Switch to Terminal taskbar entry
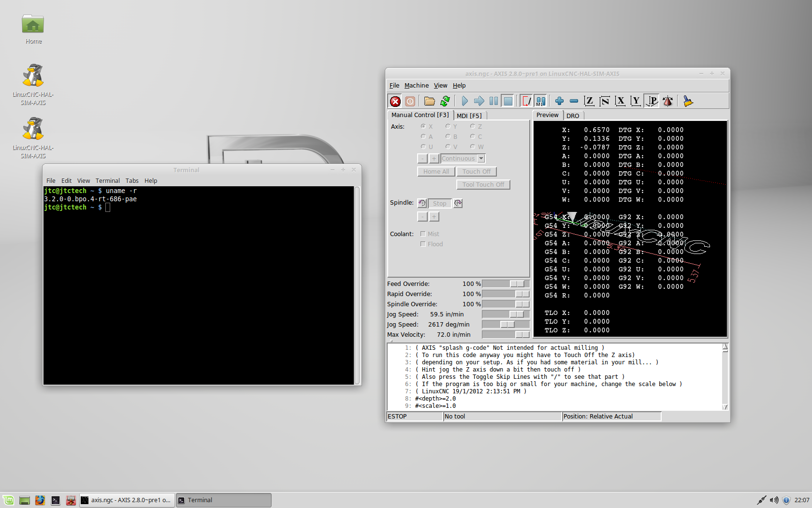 [223, 500]
